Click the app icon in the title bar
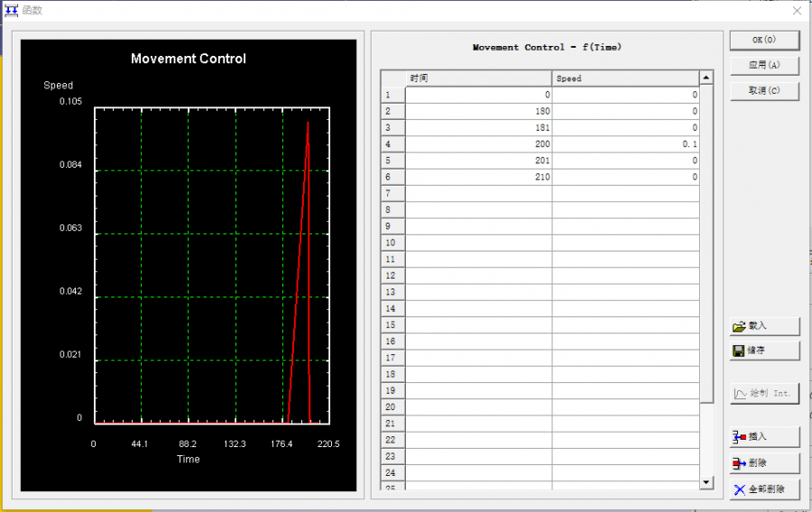Screen dimensions: 812x512 tap(11, 10)
